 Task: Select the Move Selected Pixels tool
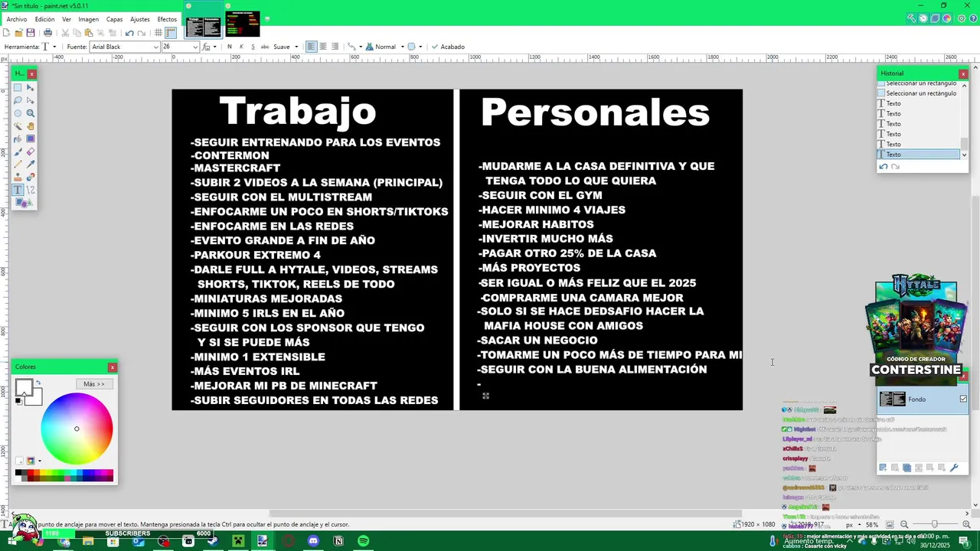click(31, 88)
